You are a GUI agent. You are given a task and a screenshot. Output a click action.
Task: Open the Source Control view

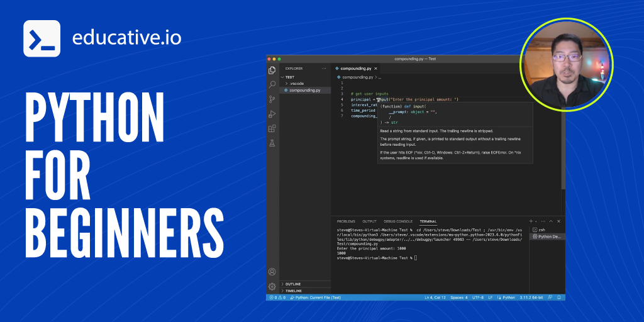click(272, 99)
